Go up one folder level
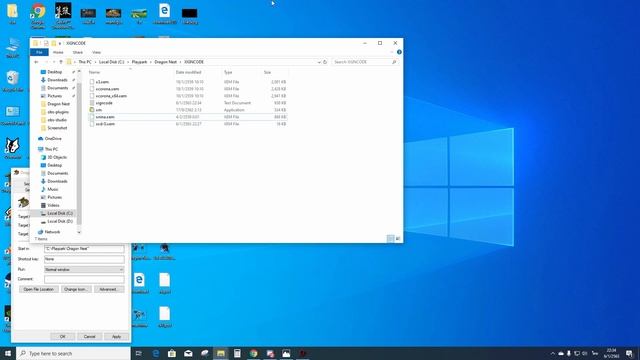The height and width of the screenshot is (360, 640). point(61,62)
